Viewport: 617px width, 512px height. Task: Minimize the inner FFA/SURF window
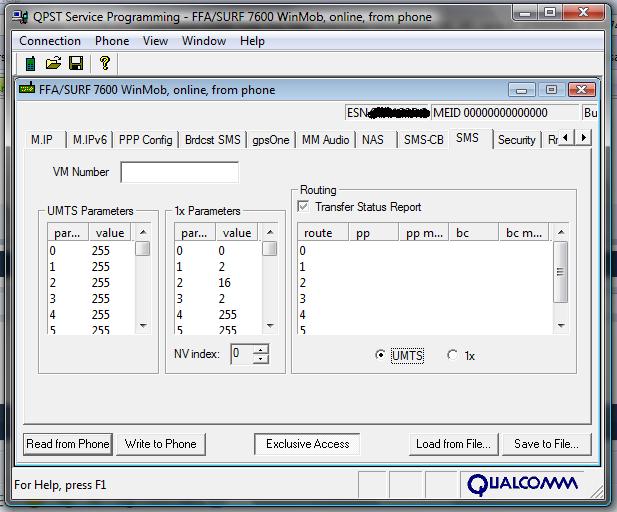(x=522, y=90)
